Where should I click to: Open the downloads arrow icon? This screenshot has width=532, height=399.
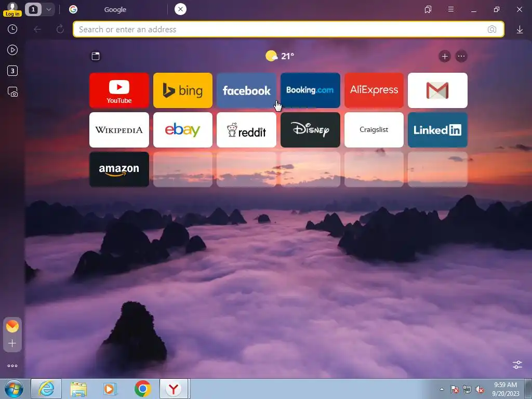[520, 30]
